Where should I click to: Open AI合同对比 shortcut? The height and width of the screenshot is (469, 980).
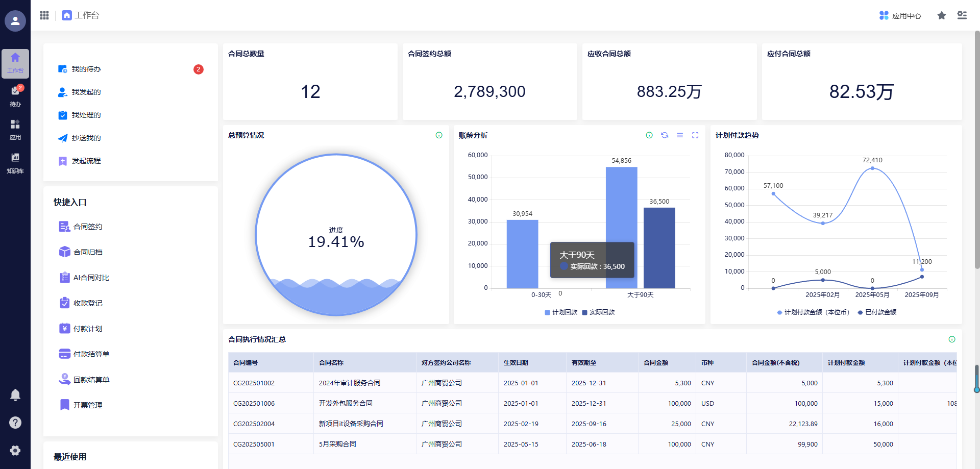click(x=91, y=278)
